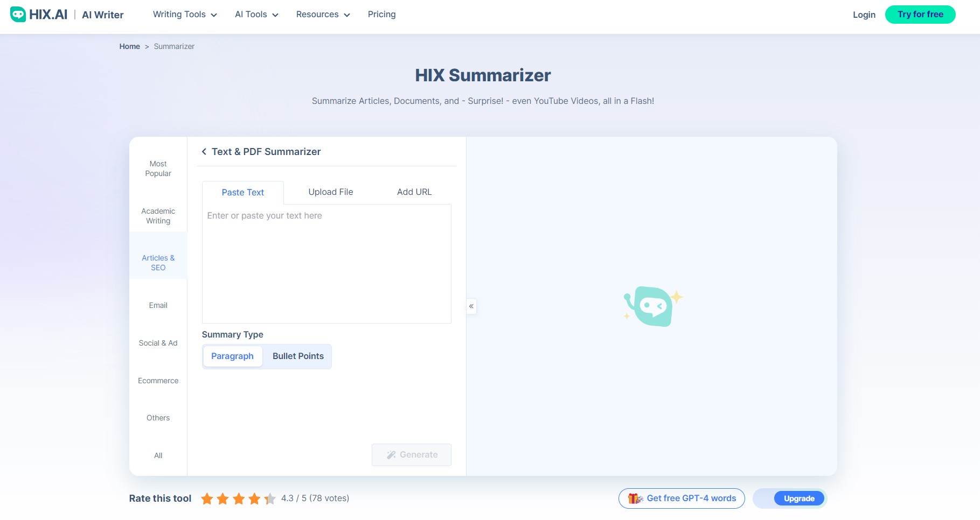The height and width of the screenshot is (520, 980).
Task: Switch to the Upload File tab
Action: [330, 192]
